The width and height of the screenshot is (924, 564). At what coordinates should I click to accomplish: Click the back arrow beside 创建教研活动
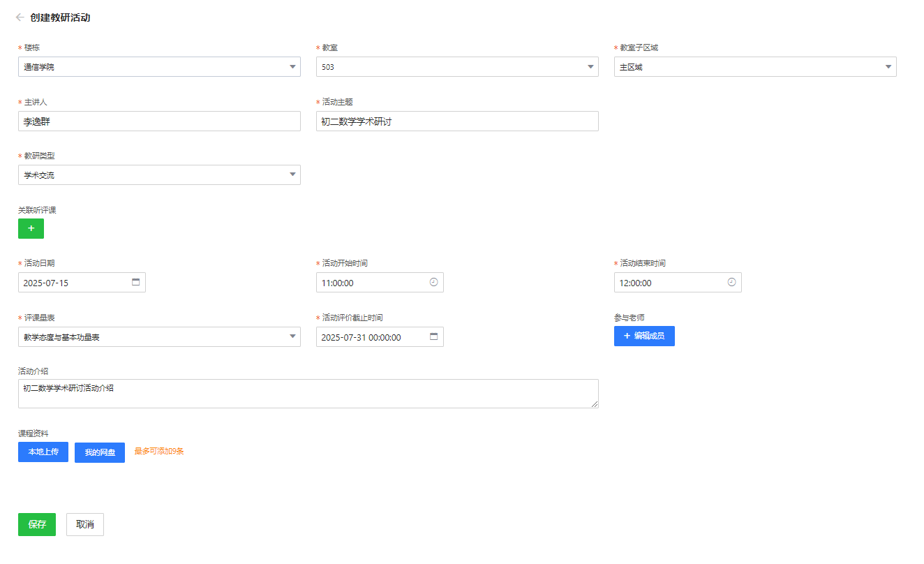point(20,17)
